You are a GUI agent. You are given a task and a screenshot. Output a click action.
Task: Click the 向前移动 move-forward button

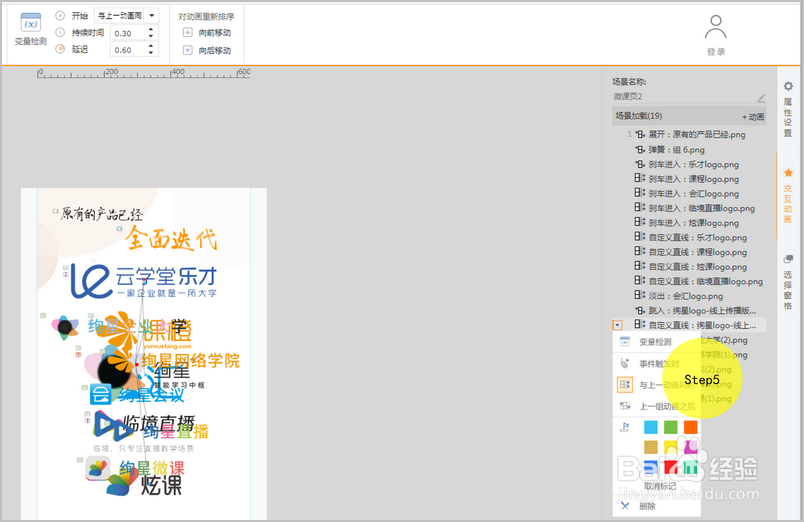click(207, 33)
